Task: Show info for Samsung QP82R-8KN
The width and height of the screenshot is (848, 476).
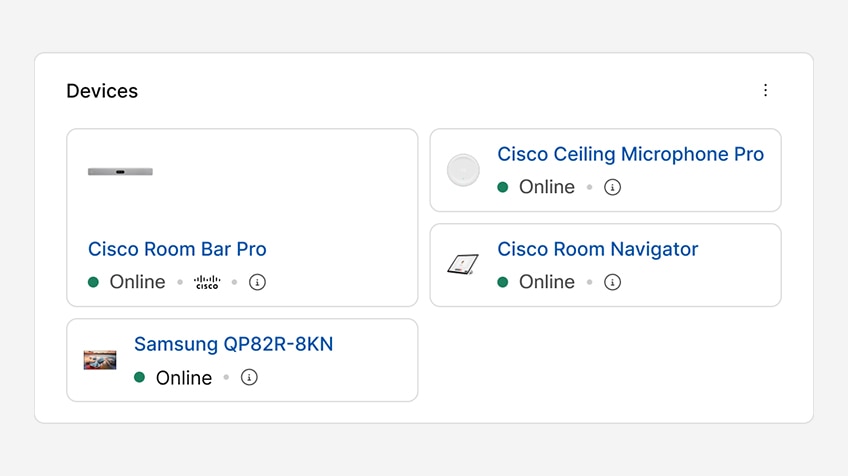Action: 249,377
